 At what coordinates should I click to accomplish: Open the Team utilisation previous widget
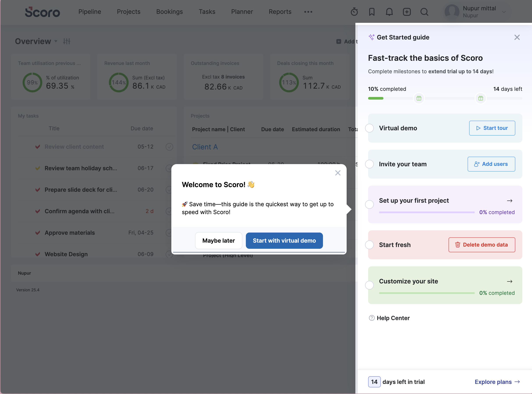coord(50,77)
